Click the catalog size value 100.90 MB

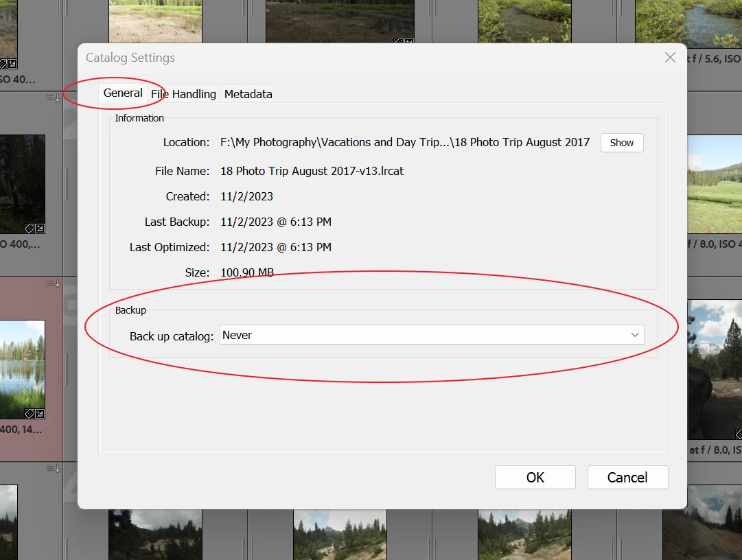(247, 272)
